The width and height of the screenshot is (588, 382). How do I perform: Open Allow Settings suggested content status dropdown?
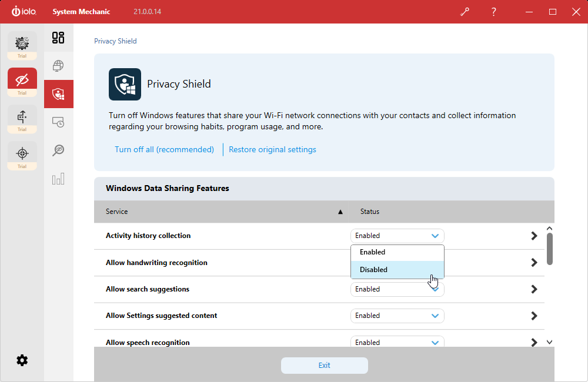397,316
